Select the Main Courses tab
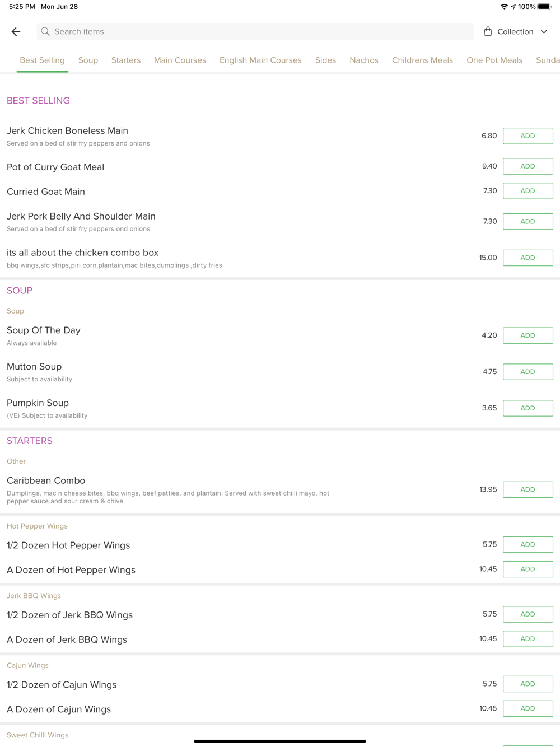Screen dimensions: 560x747 [x=180, y=60]
